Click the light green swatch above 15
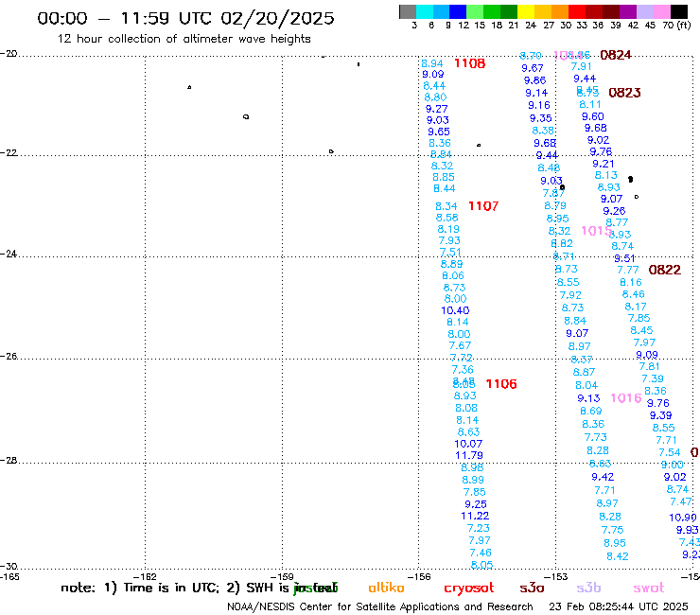Screen dimensions: 700x615 click(x=475, y=11)
